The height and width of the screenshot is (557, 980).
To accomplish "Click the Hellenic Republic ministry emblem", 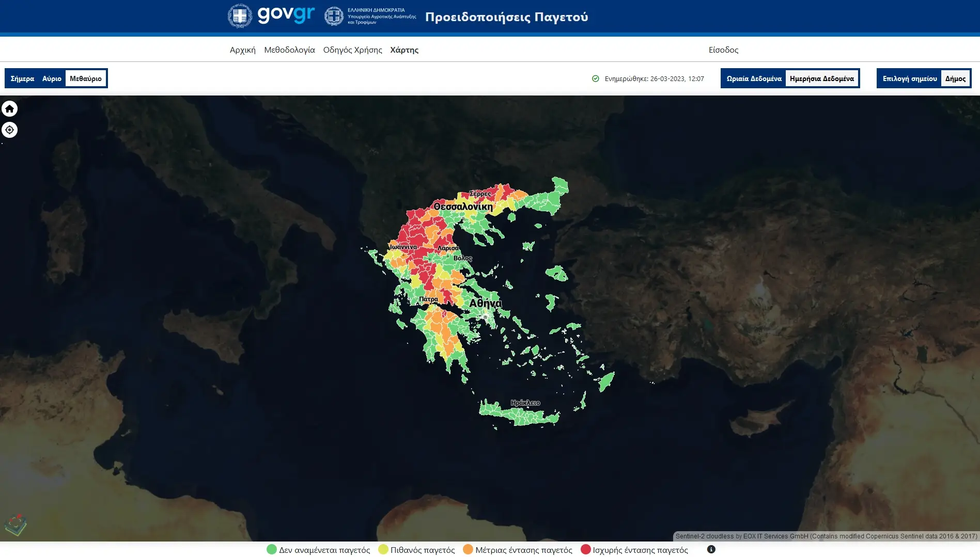I will tap(334, 16).
